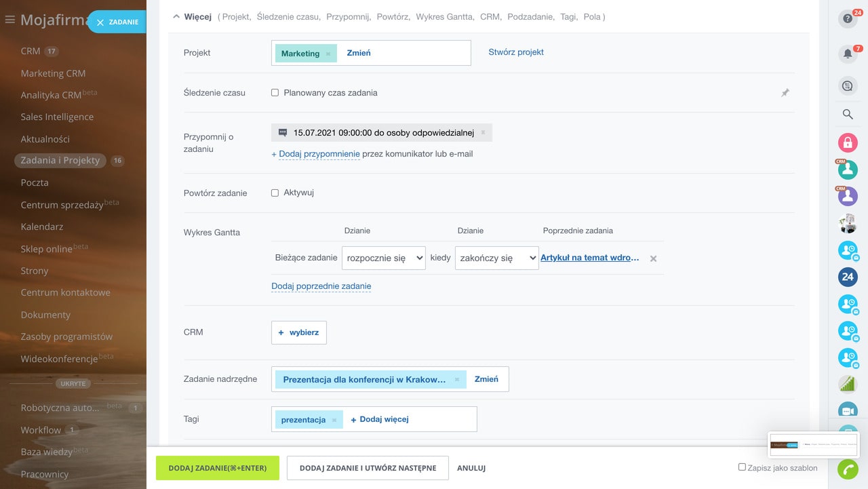Remove the Marketing project tag

coord(328,54)
